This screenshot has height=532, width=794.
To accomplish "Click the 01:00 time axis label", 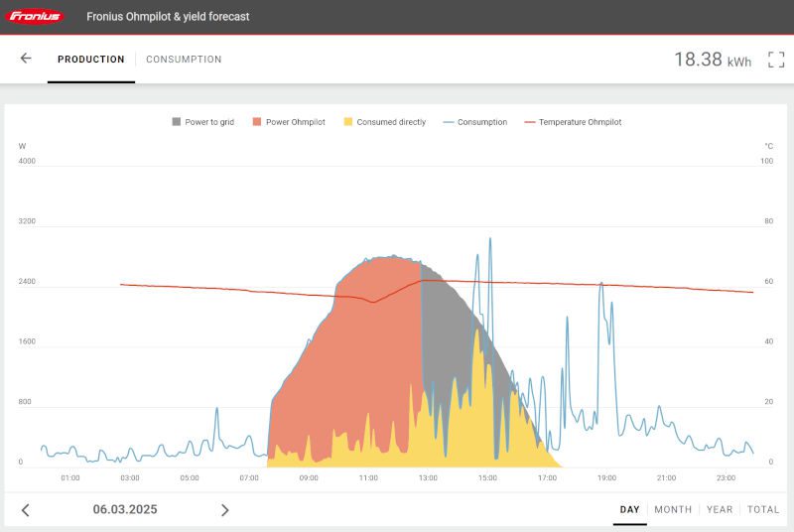I will click(70, 477).
